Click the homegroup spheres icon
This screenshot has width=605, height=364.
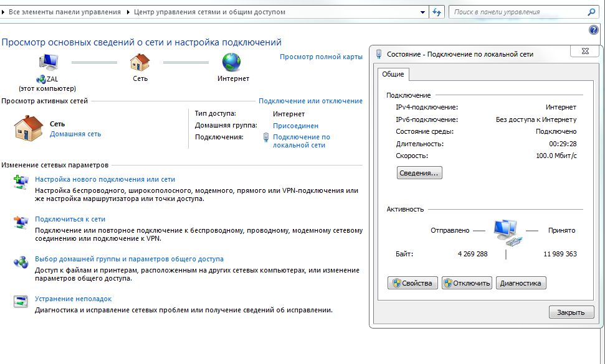point(21,263)
